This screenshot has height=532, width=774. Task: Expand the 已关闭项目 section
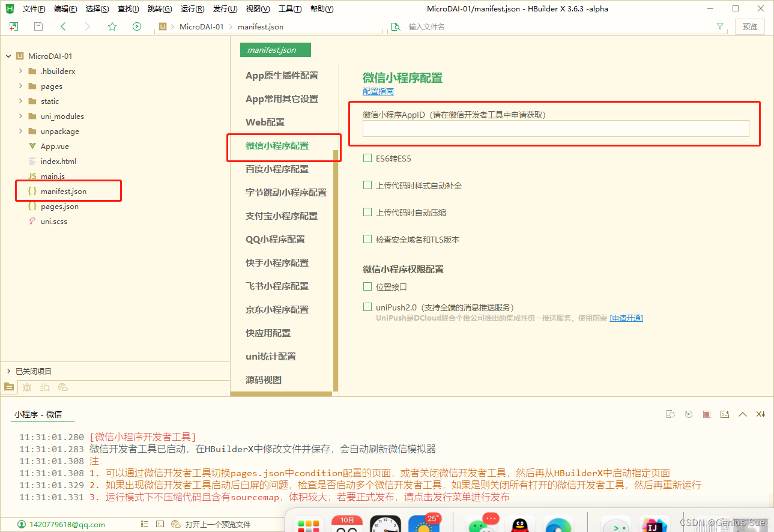tap(8, 371)
